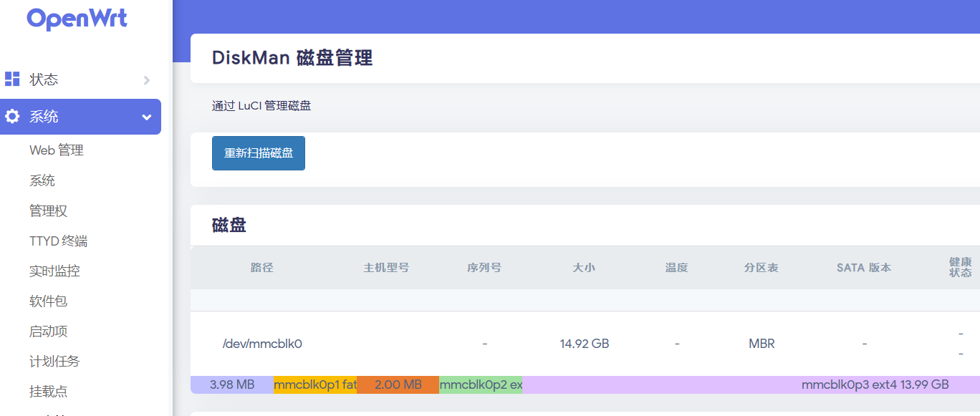Open the 启动项 page

point(47,331)
